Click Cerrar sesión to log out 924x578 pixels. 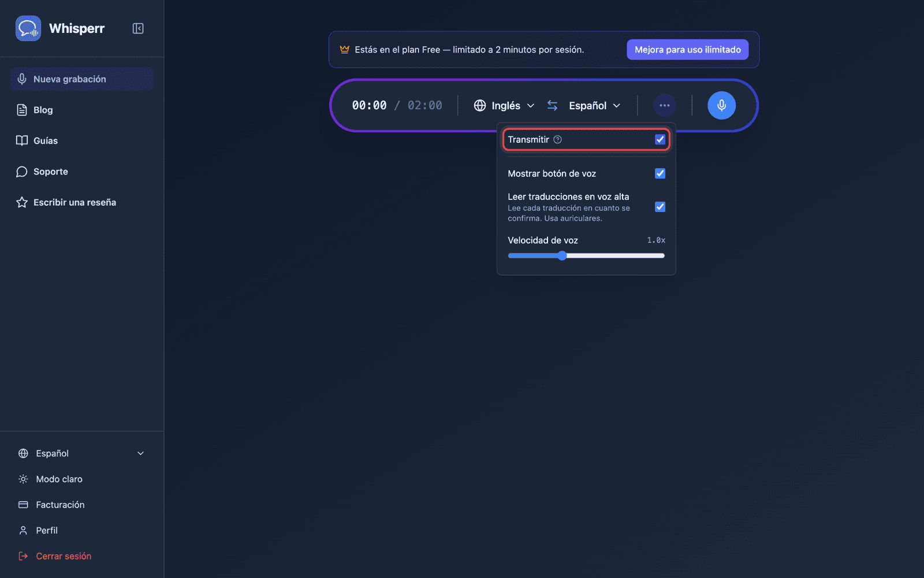81,556
